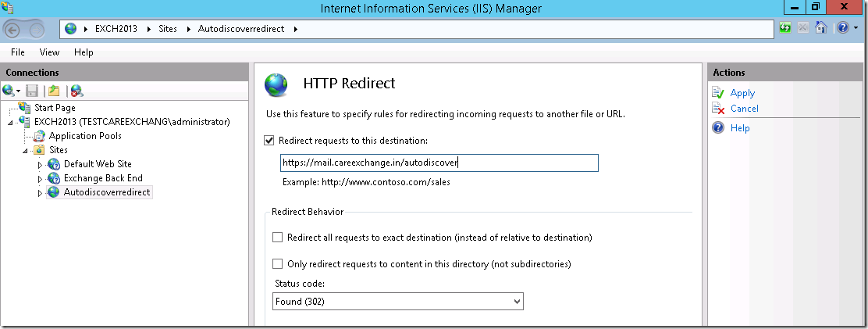Select the Sites folder node
Viewport: 868px width, 329px height.
point(58,150)
